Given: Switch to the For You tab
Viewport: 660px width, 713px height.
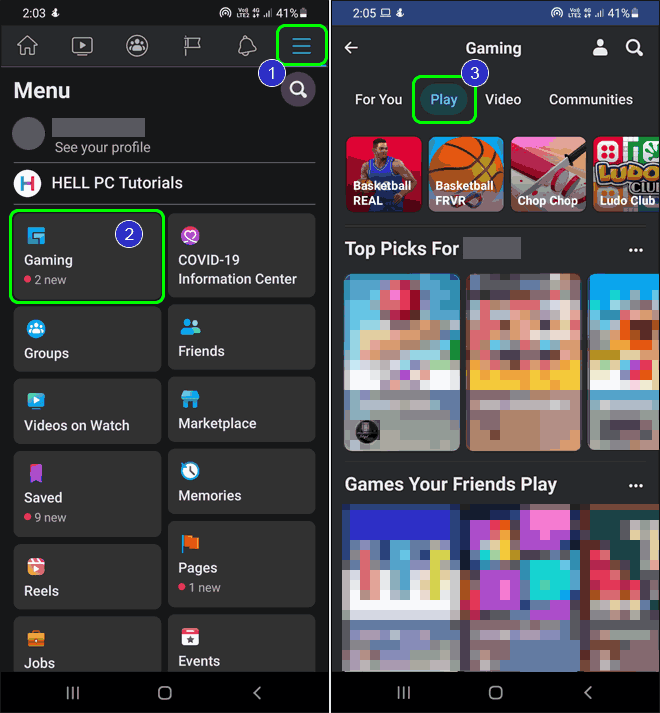Looking at the screenshot, I should point(378,100).
